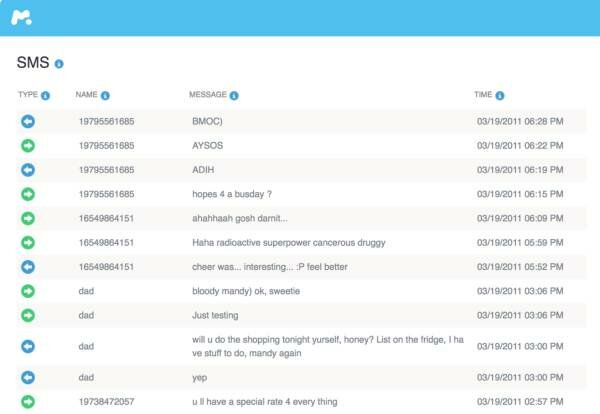Screen dimensions: 600x414
Task: Click outgoing arrow icon for AYSOS message
Action: coord(28,146)
